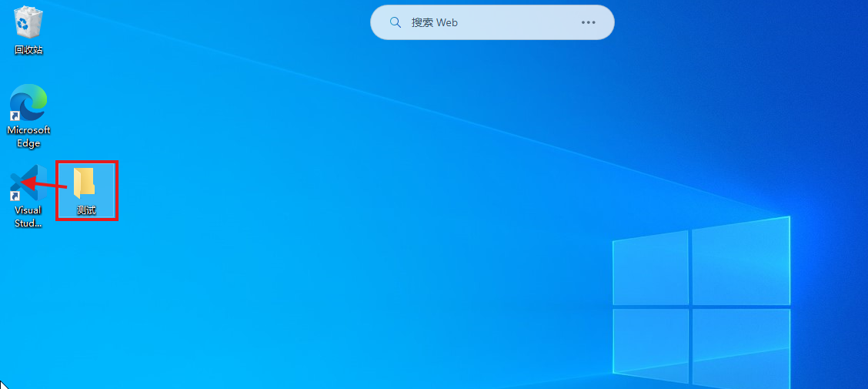Click the magnifier icon in search bar
This screenshot has height=389, width=868.
pyautogui.click(x=396, y=22)
